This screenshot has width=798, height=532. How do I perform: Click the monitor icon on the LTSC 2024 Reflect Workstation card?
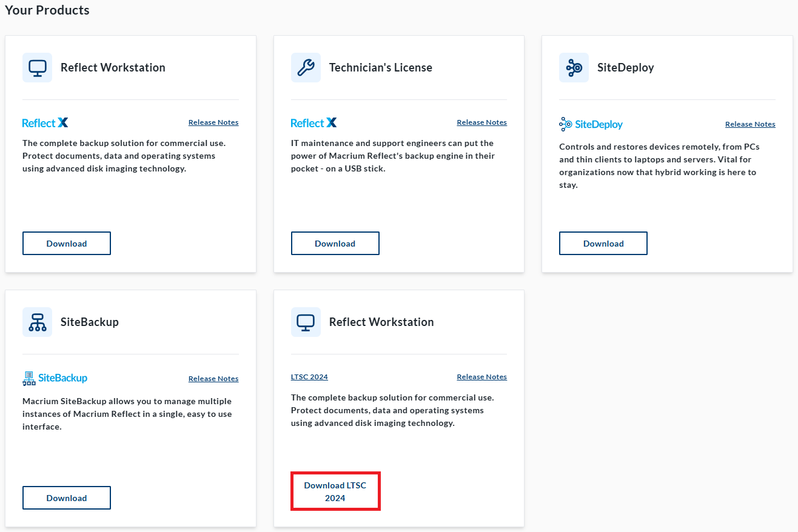point(306,322)
